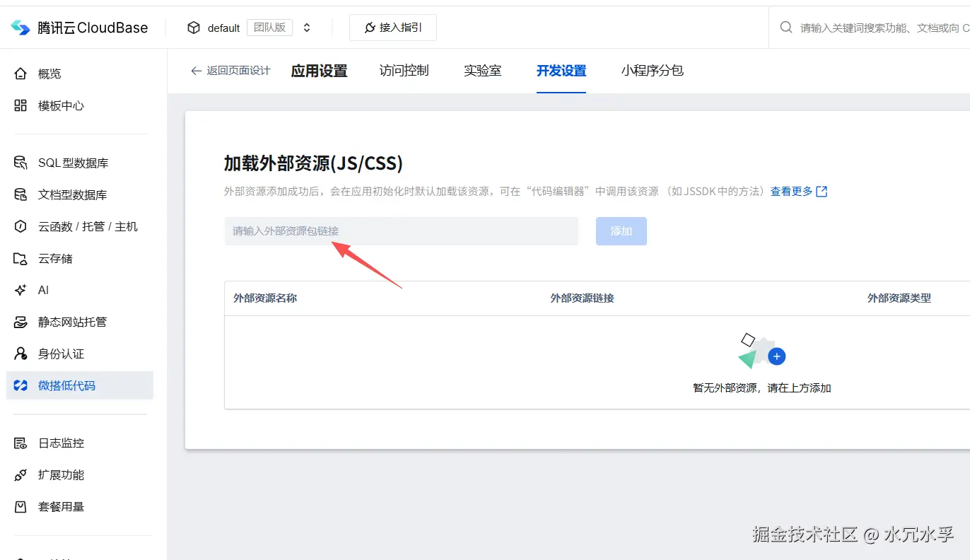Select the 扩展功能 extensions icon
This screenshot has height=560, width=970.
(19, 474)
